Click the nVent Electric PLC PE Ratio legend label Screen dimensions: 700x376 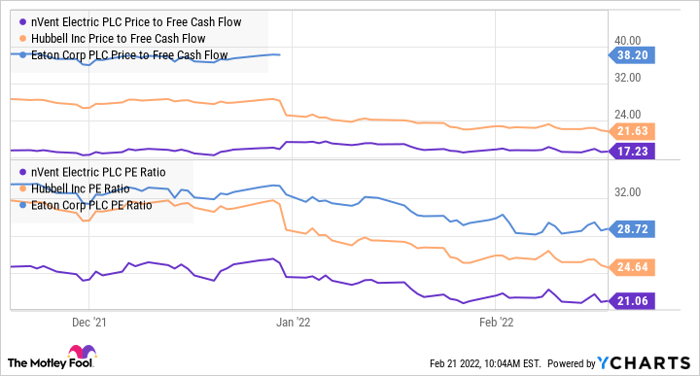(x=98, y=172)
